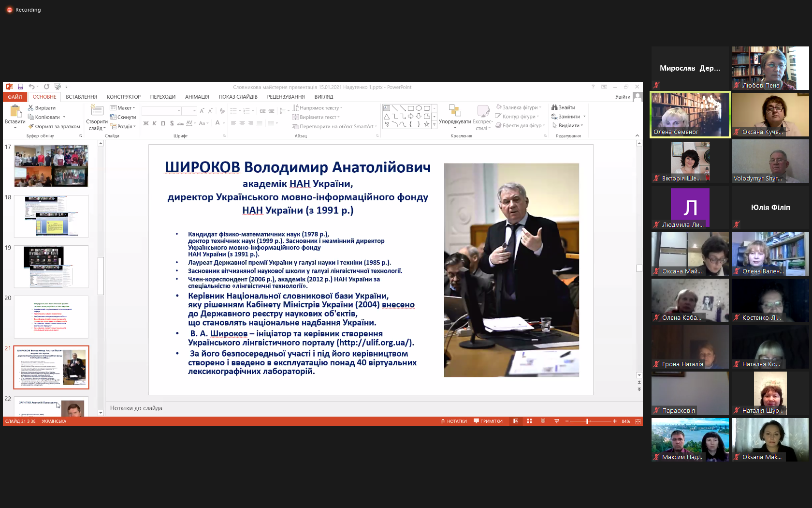Open the ФАЙЛ menu tab
Image resolution: width=812 pixels, height=508 pixels.
pyautogui.click(x=15, y=97)
